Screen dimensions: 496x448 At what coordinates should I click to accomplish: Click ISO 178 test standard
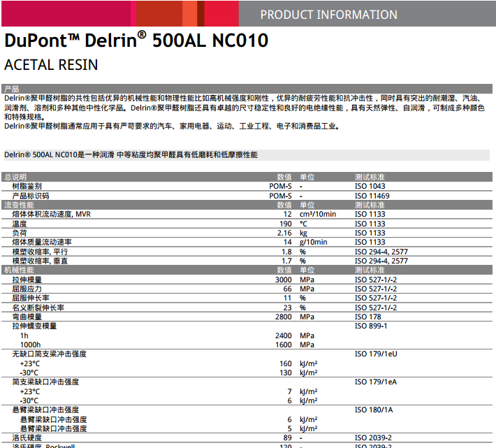point(368,317)
